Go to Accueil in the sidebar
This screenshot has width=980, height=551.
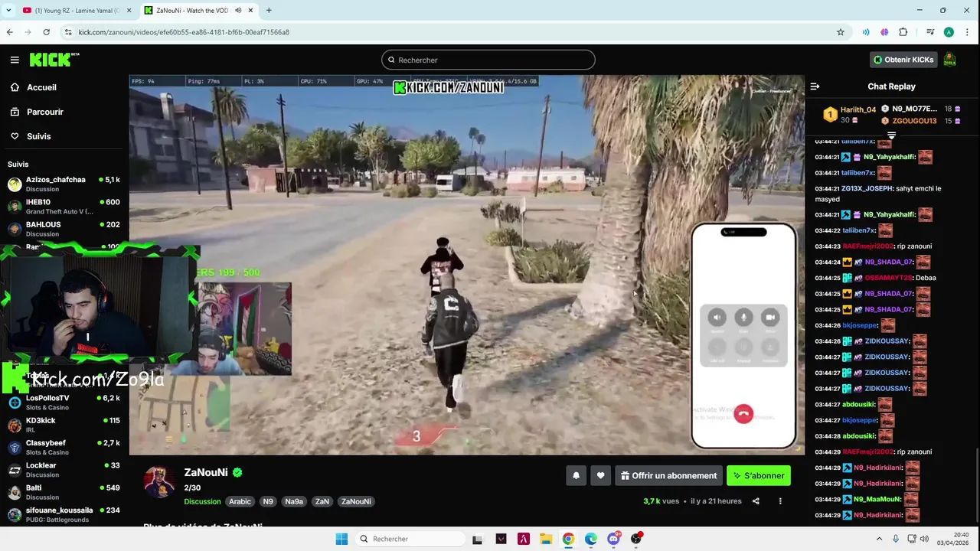(41, 87)
